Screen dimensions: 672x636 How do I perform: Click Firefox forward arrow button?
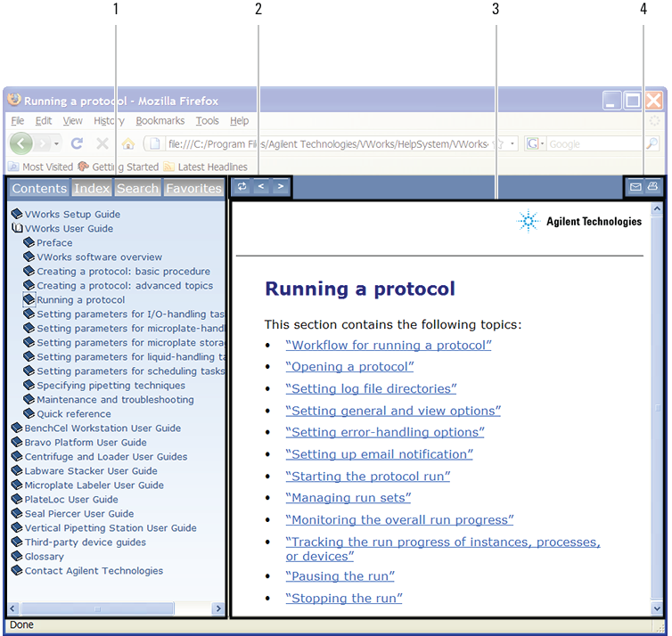pos(43,143)
